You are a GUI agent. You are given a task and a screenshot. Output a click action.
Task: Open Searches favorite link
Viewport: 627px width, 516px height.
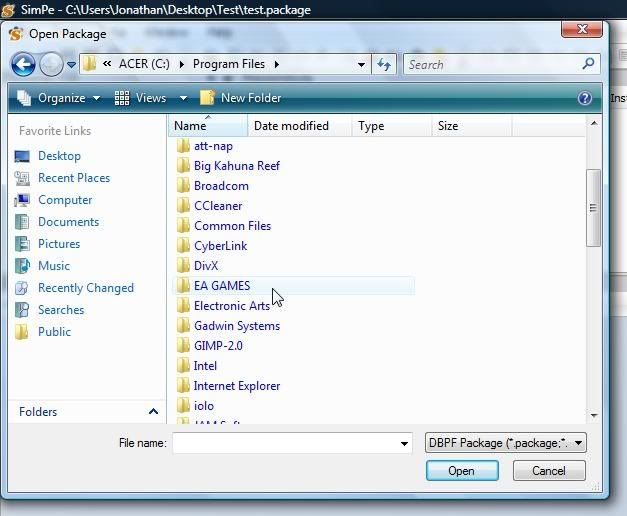[61, 310]
